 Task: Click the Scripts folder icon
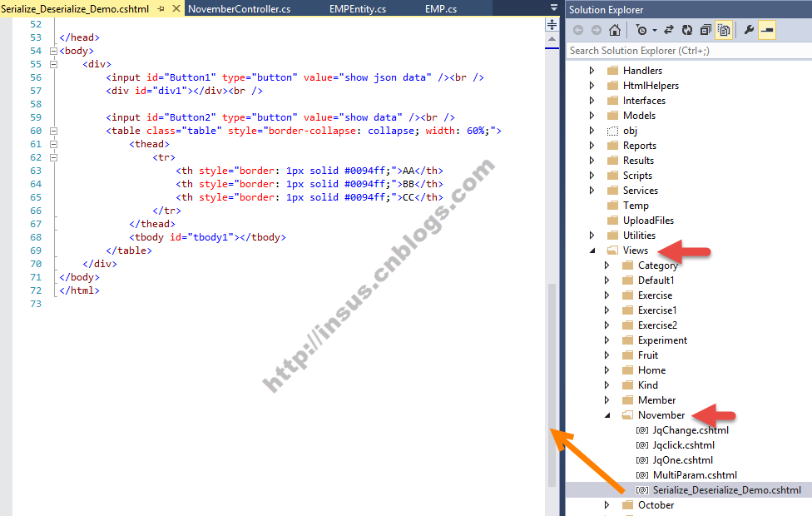(612, 176)
